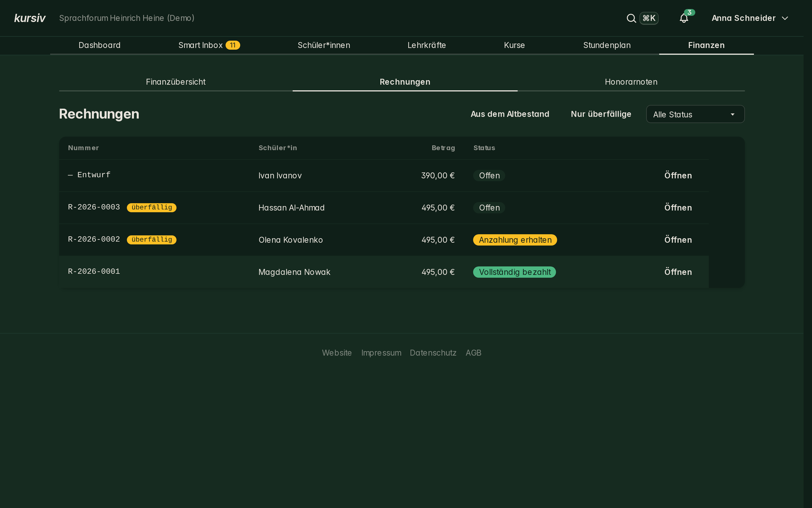Click the überfällig badge on R-2026-0002
Screen dimensions: 812x508
[152, 240]
